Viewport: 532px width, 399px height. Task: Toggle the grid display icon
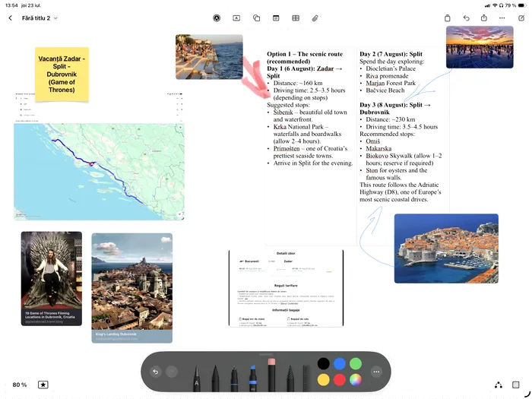516,385
